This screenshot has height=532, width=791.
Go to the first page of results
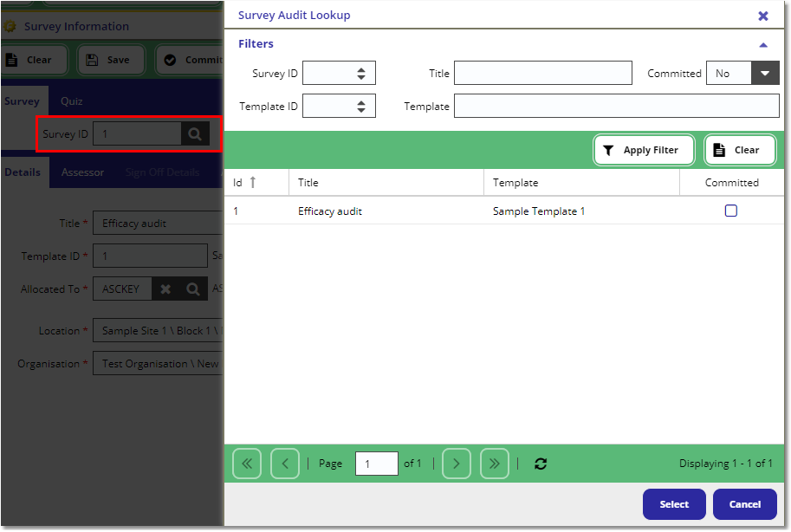click(247, 464)
